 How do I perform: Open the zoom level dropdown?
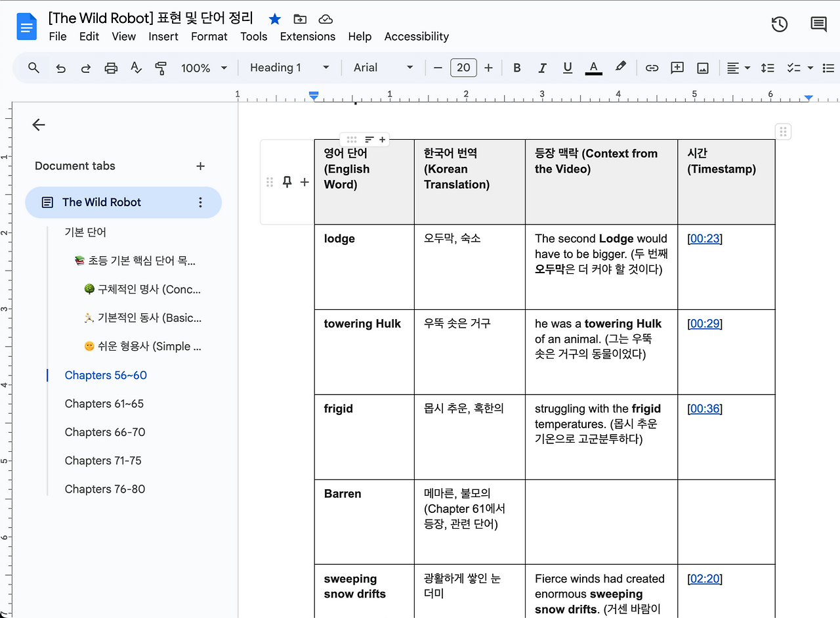click(x=204, y=68)
